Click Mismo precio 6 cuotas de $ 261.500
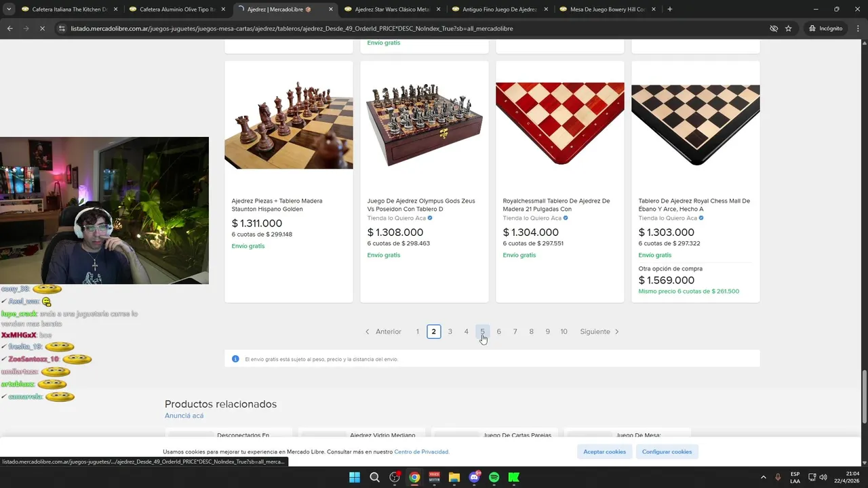 pyautogui.click(x=689, y=291)
